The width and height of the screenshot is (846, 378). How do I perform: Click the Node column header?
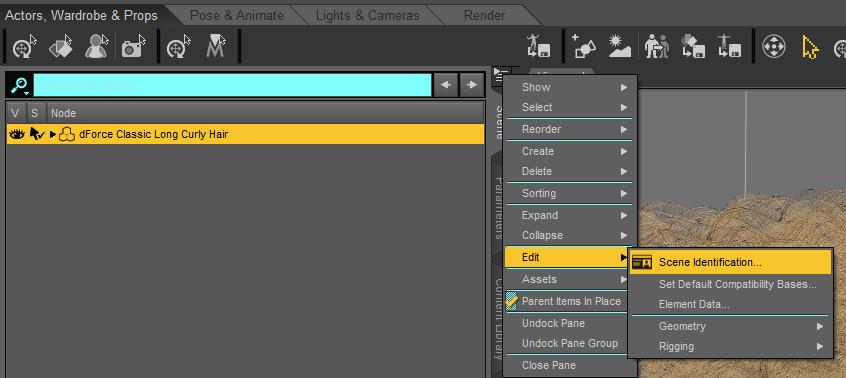click(265, 113)
